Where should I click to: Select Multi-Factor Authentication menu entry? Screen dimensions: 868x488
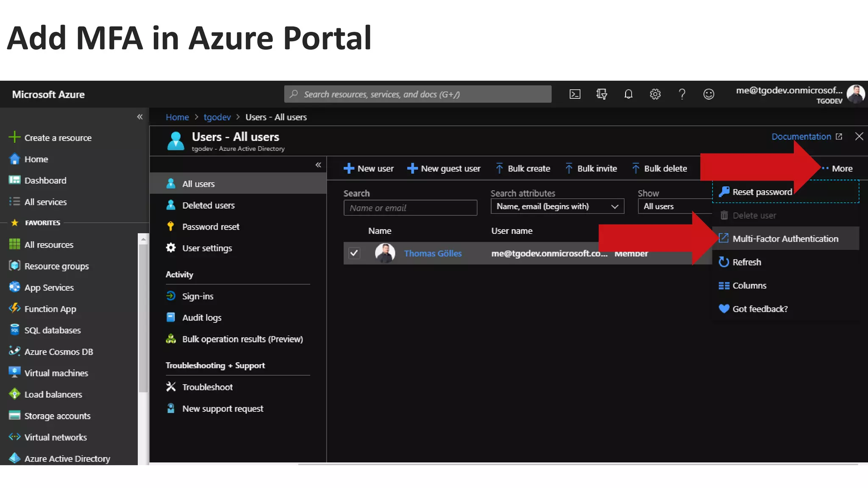[x=786, y=238]
